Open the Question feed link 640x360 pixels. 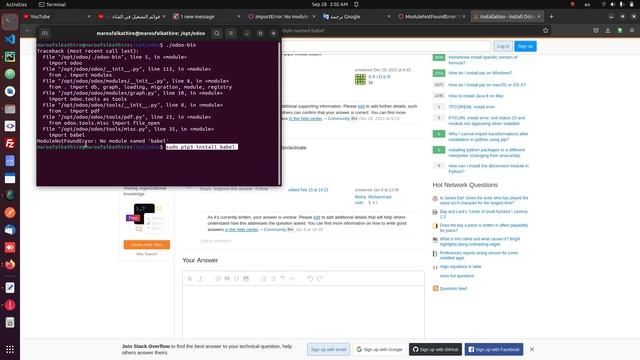(x=453, y=289)
